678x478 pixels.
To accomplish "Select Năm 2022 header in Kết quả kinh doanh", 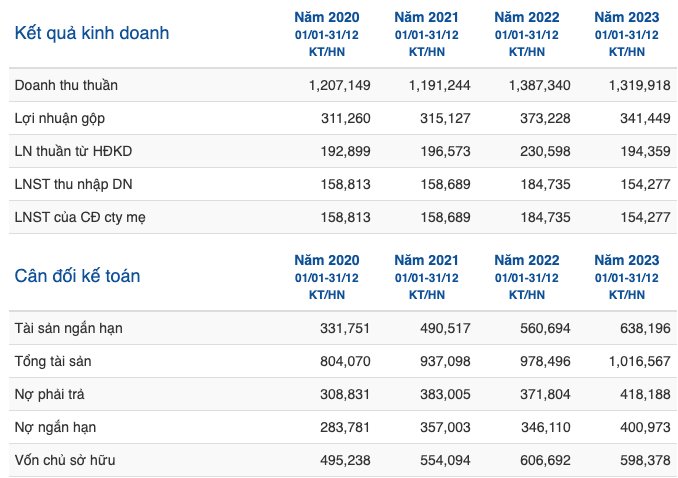I will pyautogui.click(x=527, y=17).
